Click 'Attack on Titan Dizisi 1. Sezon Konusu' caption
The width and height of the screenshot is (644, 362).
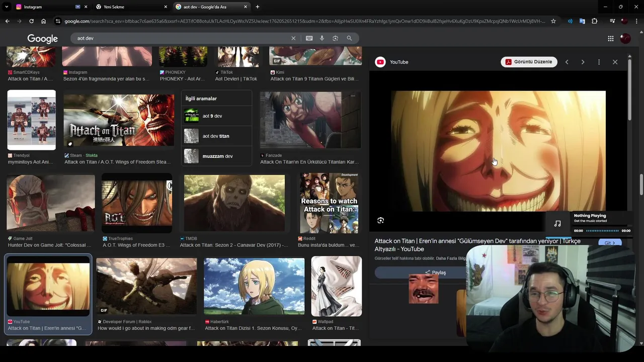pyautogui.click(x=253, y=328)
